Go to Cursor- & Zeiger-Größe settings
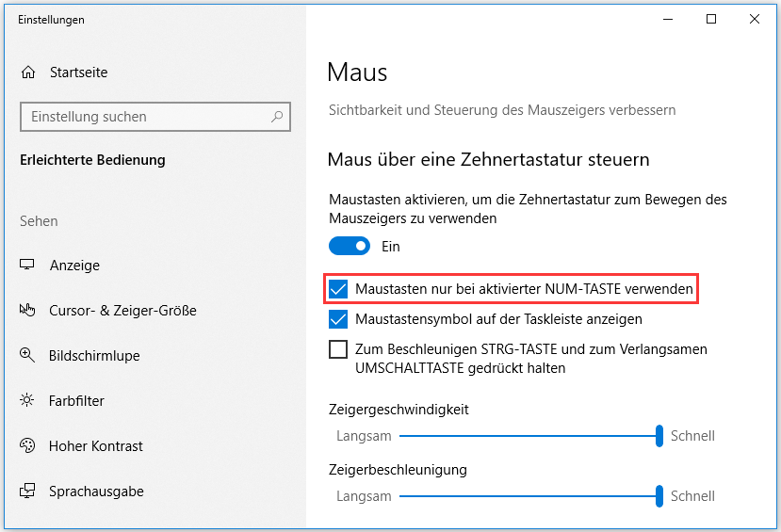The width and height of the screenshot is (781, 532). [122, 311]
